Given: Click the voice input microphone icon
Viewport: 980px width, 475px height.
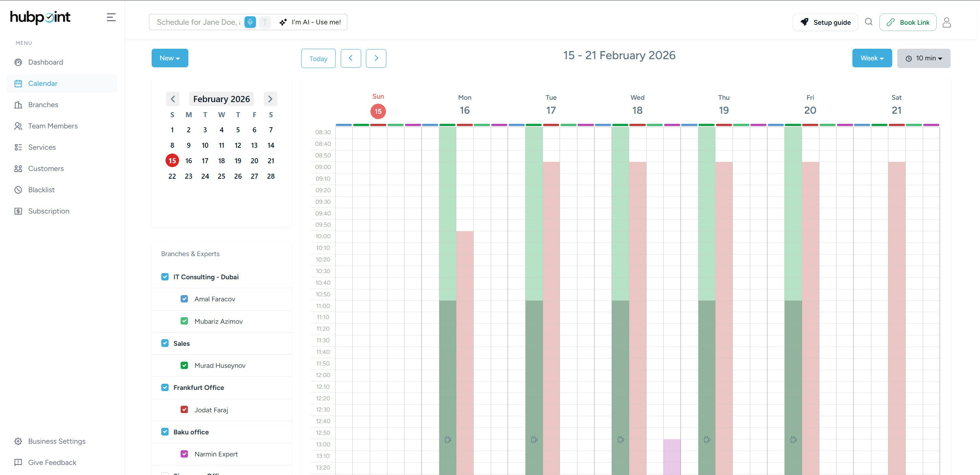Looking at the screenshot, I should 250,22.
